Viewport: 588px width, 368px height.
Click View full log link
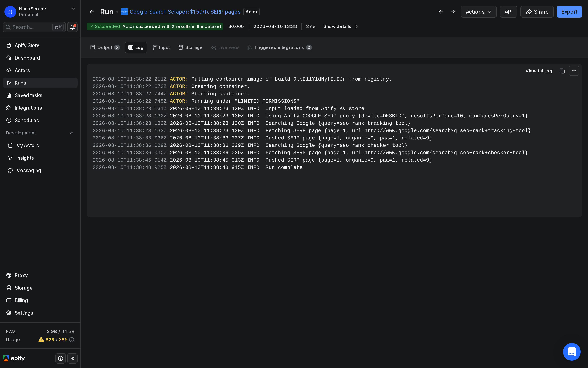[539, 71]
